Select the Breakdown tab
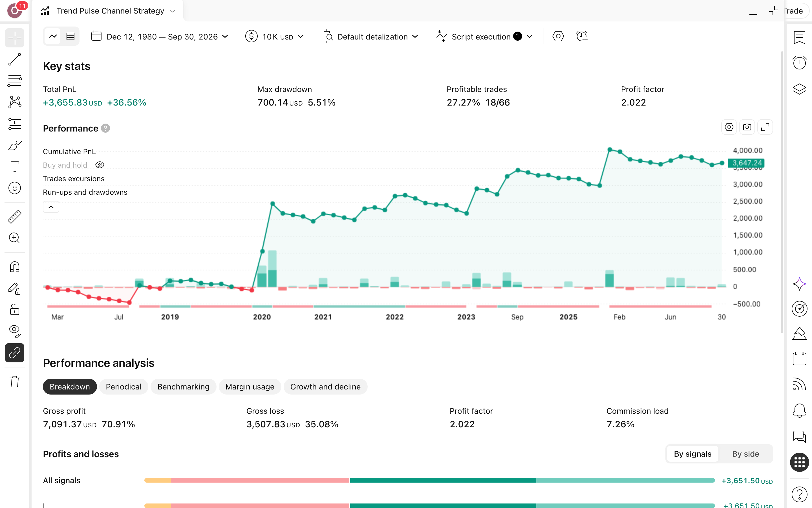The image size is (812, 508). click(70, 387)
